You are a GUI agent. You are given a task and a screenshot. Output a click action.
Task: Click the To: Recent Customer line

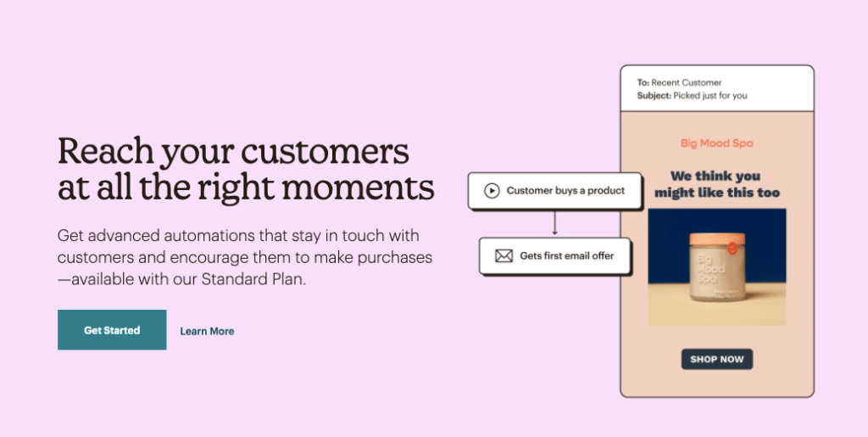[x=679, y=82]
